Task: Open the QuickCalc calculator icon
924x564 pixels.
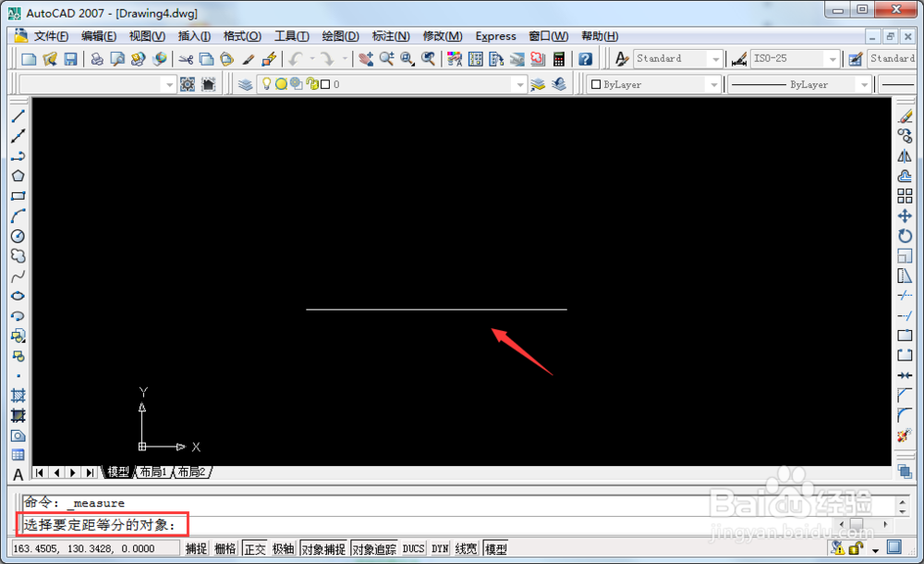Action: [x=559, y=58]
